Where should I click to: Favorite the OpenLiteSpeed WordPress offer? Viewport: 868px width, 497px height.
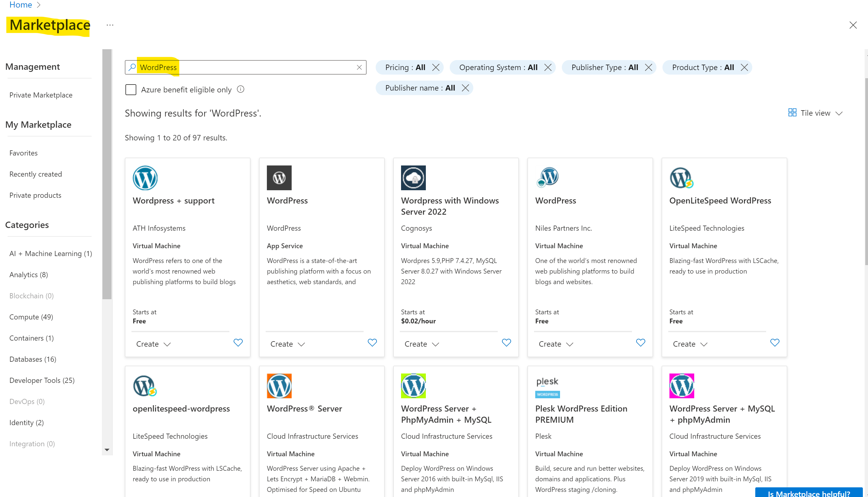point(775,342)
